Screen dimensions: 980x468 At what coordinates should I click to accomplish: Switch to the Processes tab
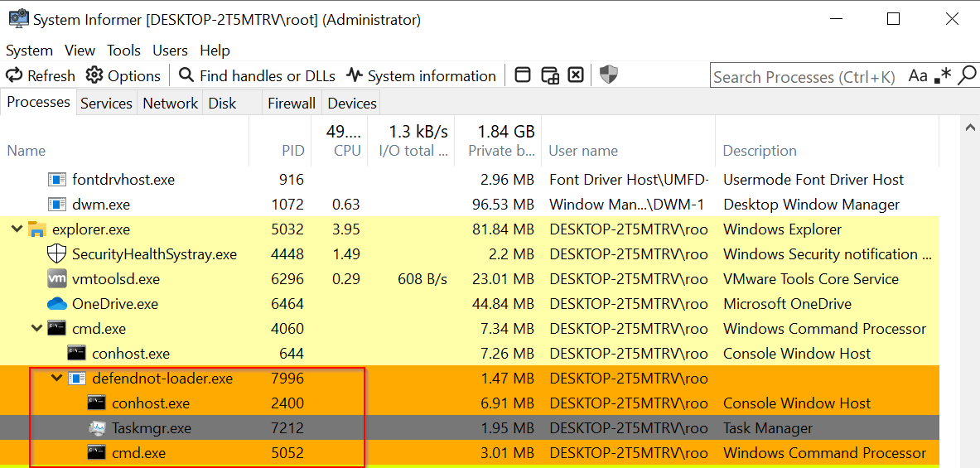pyautogui.click(x=39, y=103)
